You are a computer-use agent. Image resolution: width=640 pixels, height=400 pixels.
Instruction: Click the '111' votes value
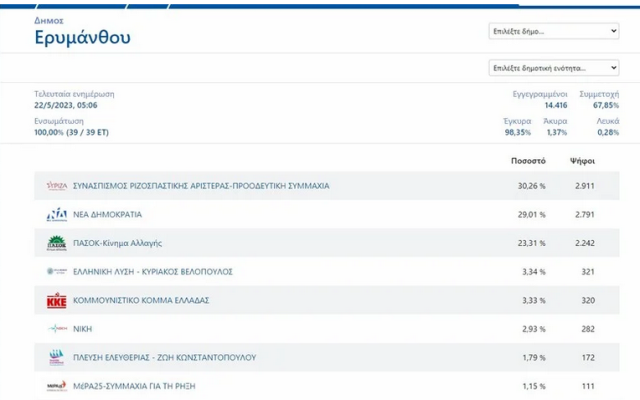coord(588,386)
